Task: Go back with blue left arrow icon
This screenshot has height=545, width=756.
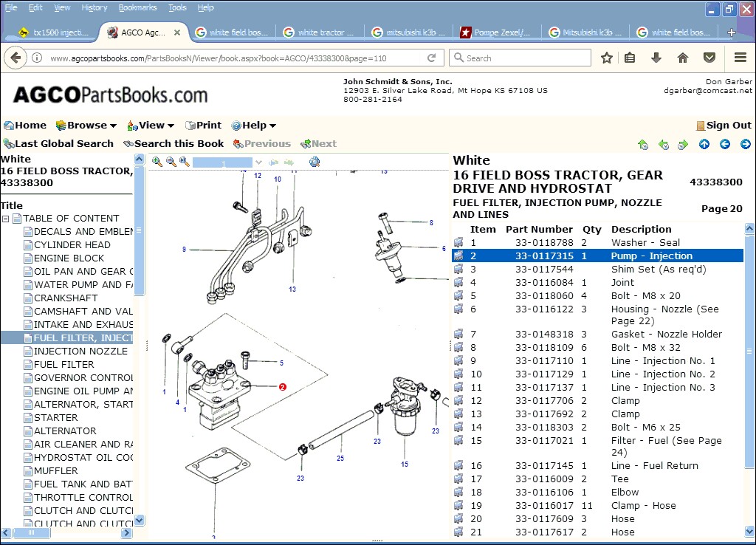Action: pyautogui.click(x=724, y=144)
